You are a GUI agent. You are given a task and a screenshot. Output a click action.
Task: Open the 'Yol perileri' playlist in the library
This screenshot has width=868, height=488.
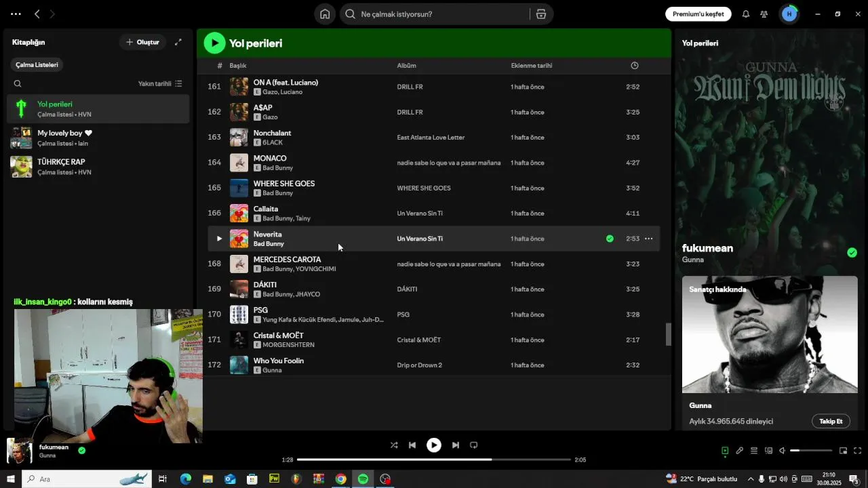click(98, 108)
